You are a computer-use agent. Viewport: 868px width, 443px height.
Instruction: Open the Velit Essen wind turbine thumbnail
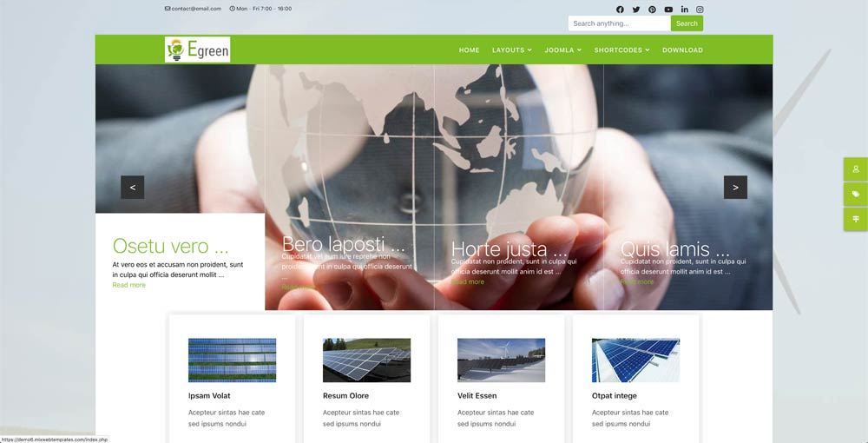point(501,360)
